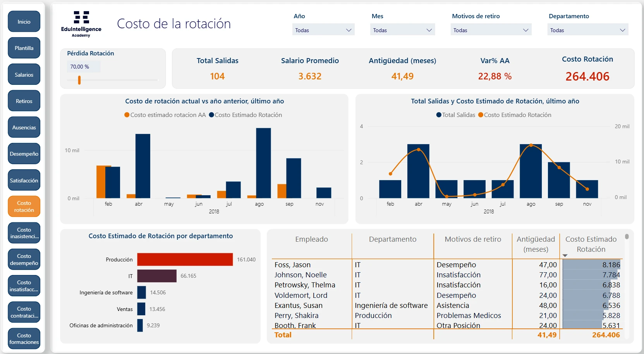
Task: Click the Total Salidas value 104
Action: click(217, 76)
